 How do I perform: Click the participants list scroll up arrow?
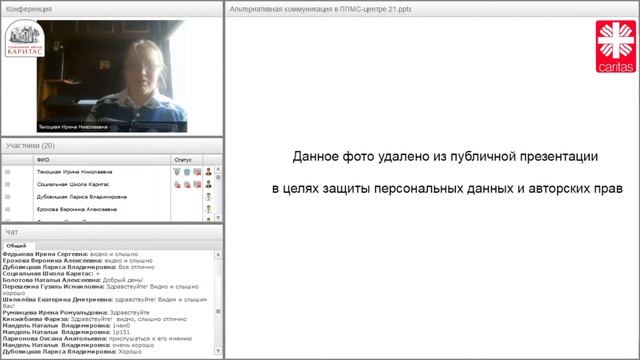tap(218, 169)
